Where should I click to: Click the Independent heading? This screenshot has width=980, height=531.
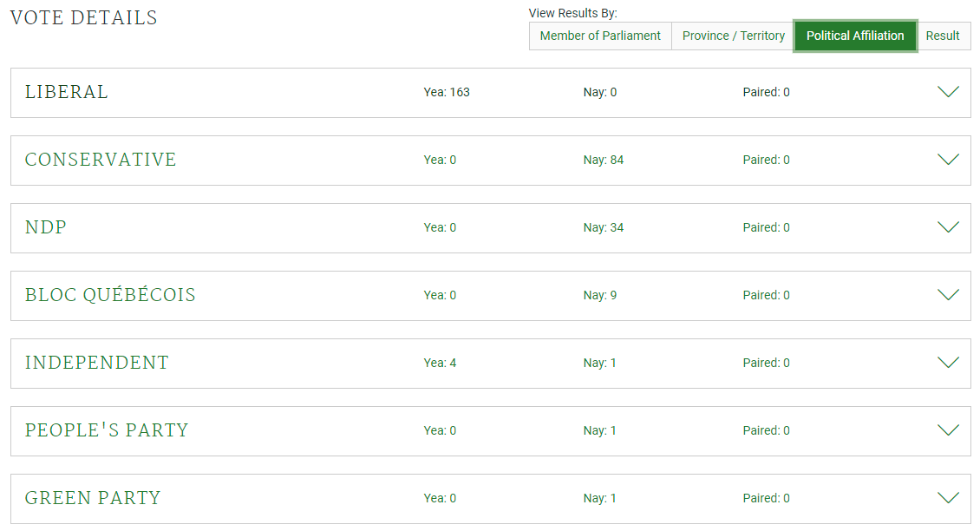(x=97, y=363)
